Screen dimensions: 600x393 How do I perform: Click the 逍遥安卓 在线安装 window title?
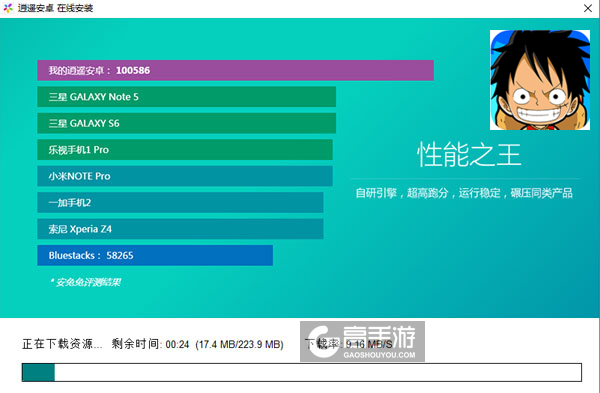pos(55,8)
